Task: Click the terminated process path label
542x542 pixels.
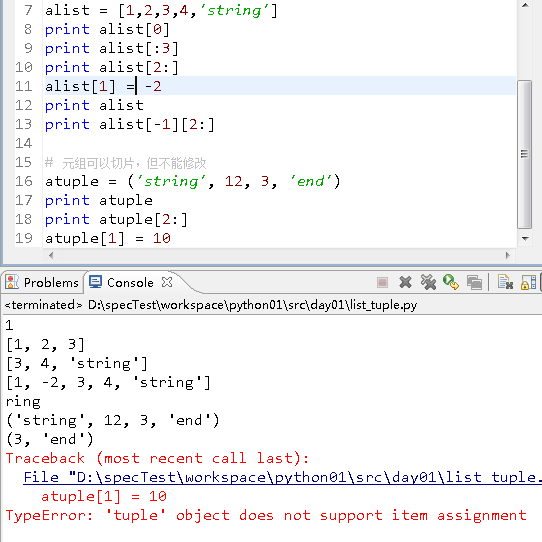Action: click(211, 305)
